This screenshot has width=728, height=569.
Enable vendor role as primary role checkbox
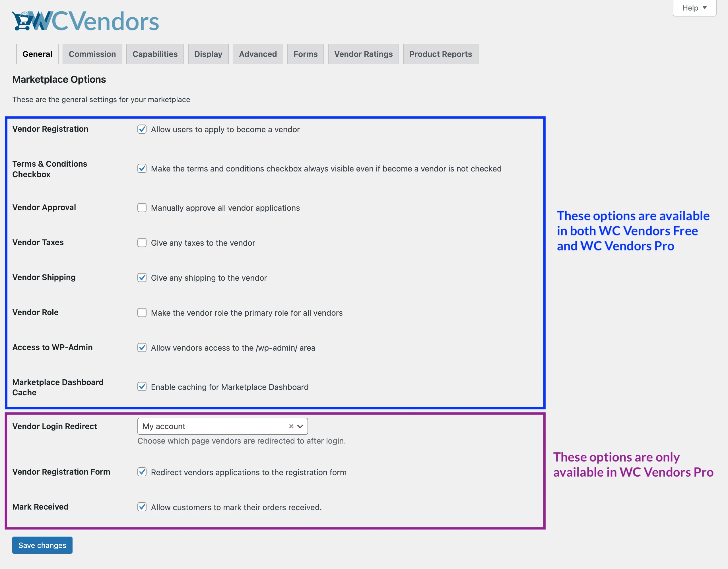coord(142,313)
